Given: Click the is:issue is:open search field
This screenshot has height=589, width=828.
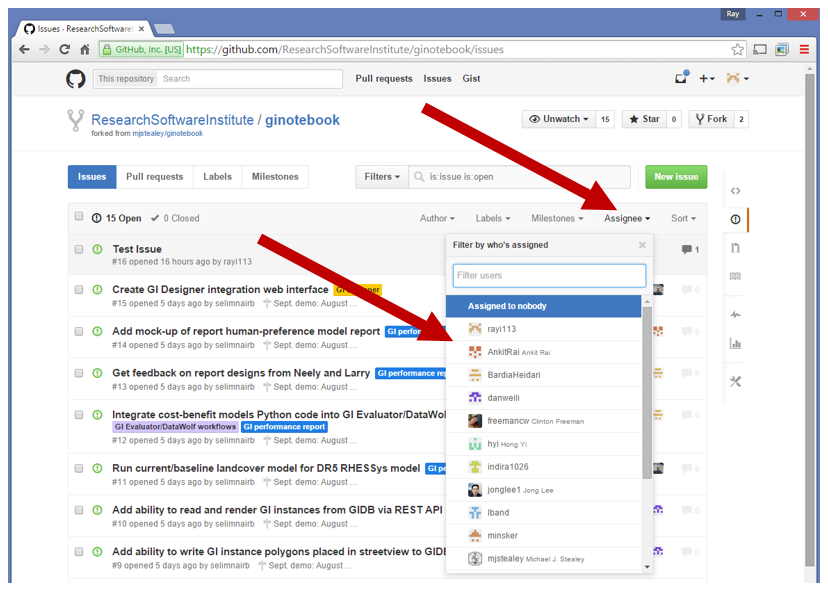Looking at the screenshot, I should [x=520, y=177].
